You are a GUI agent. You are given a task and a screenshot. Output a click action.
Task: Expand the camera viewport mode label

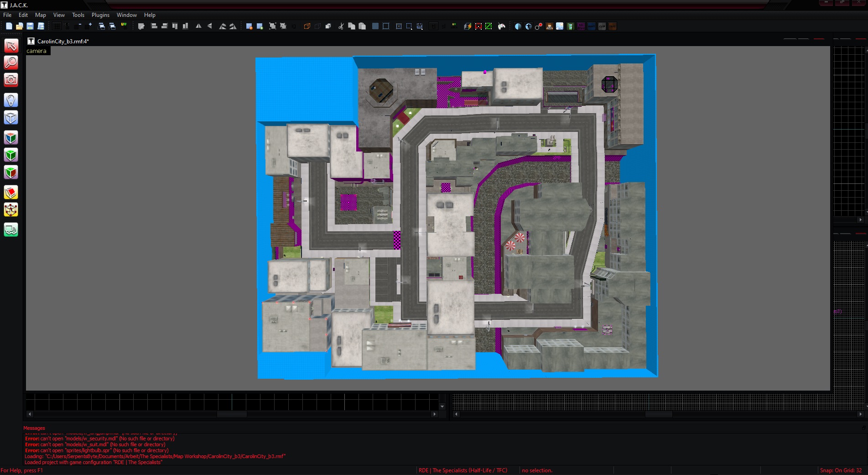click(x=36, y=51)
